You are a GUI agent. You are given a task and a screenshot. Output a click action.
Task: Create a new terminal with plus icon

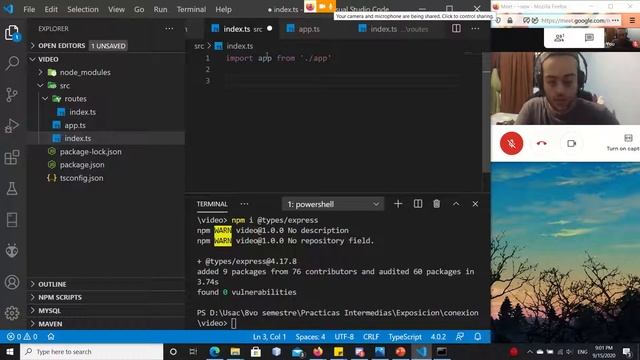click(x=398, y=204)
